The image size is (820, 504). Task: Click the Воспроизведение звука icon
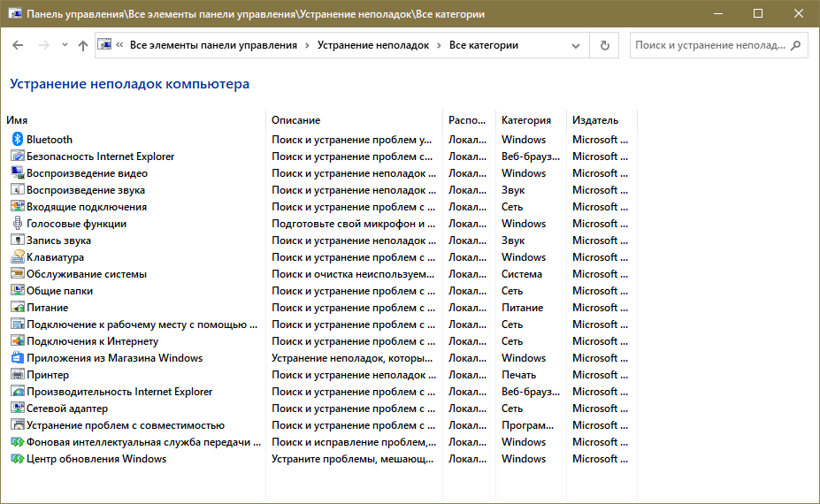17,190
